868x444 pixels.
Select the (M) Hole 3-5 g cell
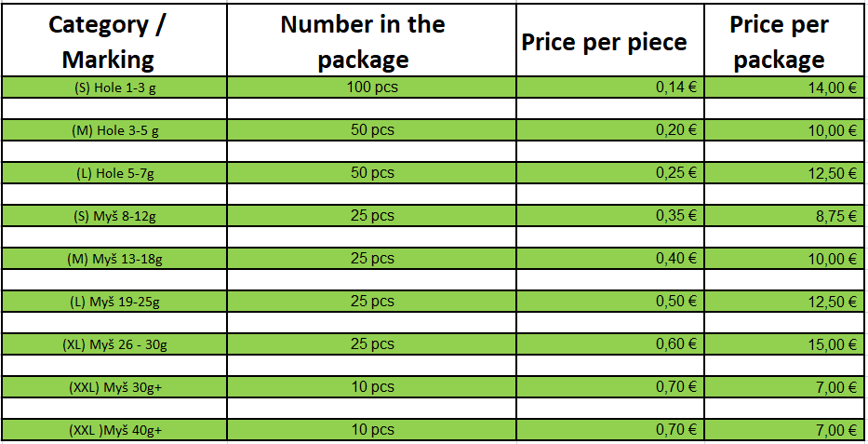tap(114, 130)
